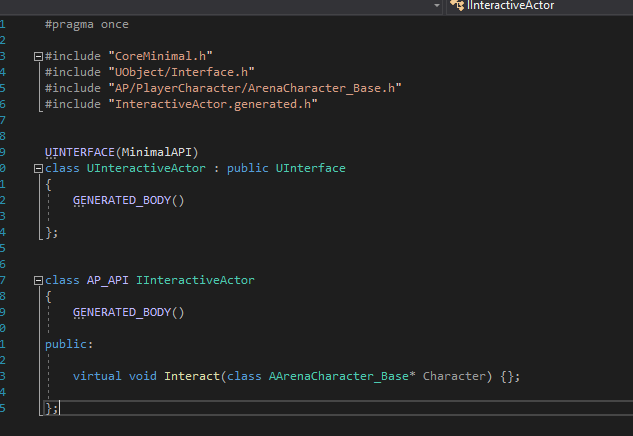
Task: Click the 'public:' access specifier line
Action: [x=69, y=344]
